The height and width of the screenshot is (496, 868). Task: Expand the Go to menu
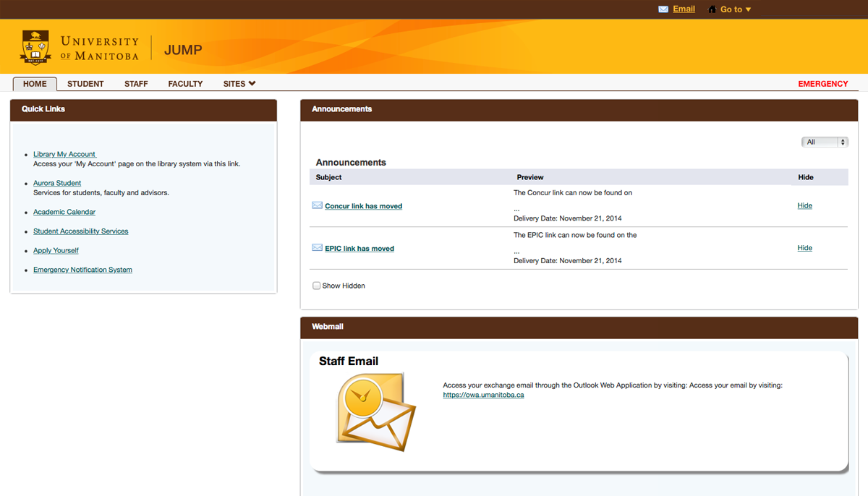click(x=736, y=9)
